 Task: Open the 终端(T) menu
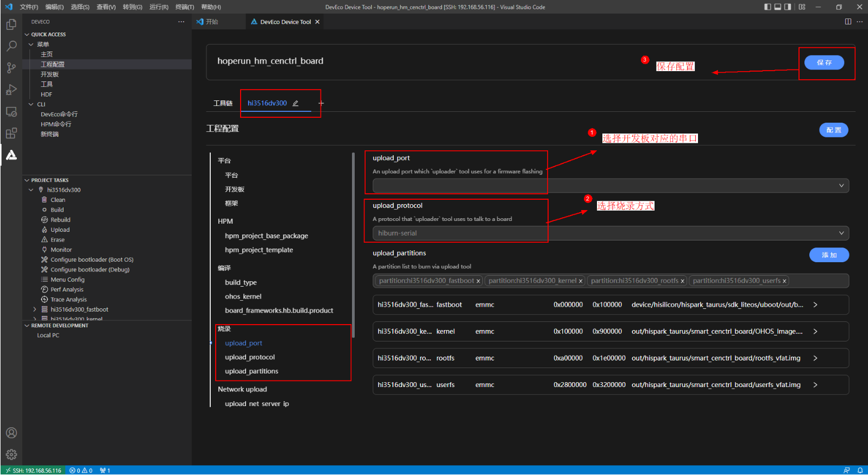185,7
